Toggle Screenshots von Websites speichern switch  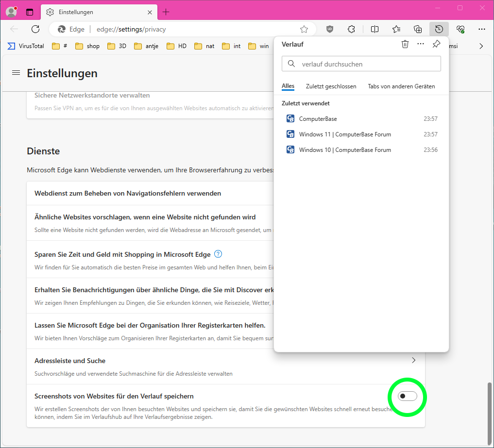click(408, 396)
